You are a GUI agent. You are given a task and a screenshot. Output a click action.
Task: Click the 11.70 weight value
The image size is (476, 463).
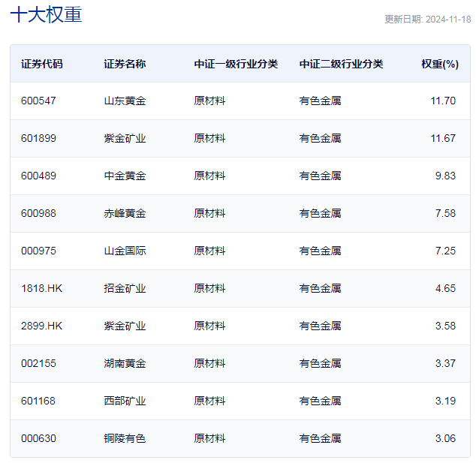(x=443, y=101)
